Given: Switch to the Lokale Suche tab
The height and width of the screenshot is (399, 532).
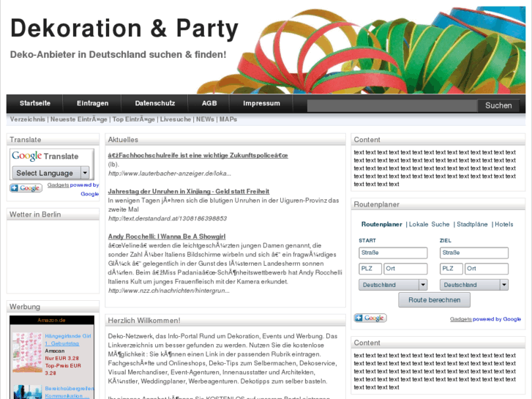Looking at the screenshot, I should 430,224.
